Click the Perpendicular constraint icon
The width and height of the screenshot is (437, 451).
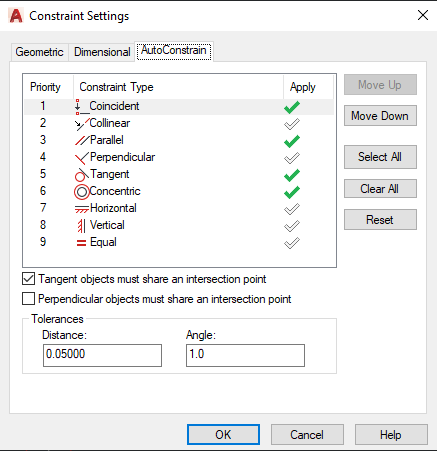pyautogui.click(x=82, y=158)
